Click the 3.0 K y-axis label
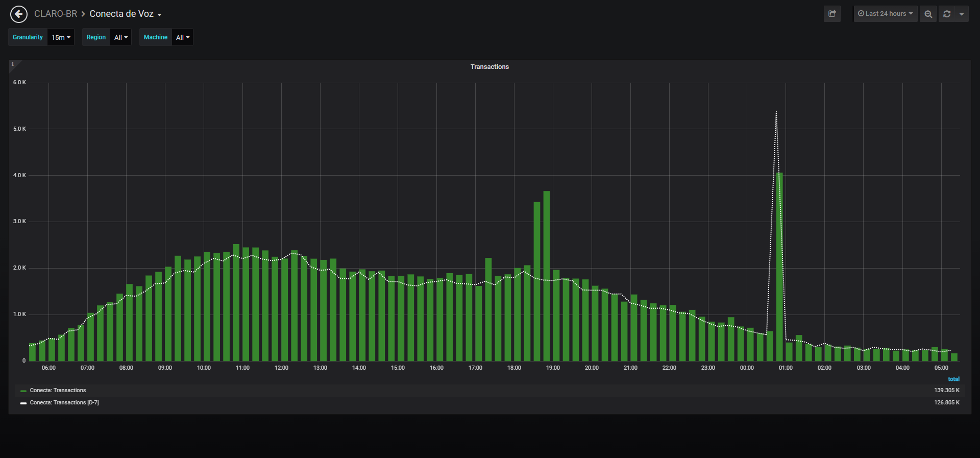The width and height of the screenshot is (980, 458). pyautogui.click(x=19, y=221)
